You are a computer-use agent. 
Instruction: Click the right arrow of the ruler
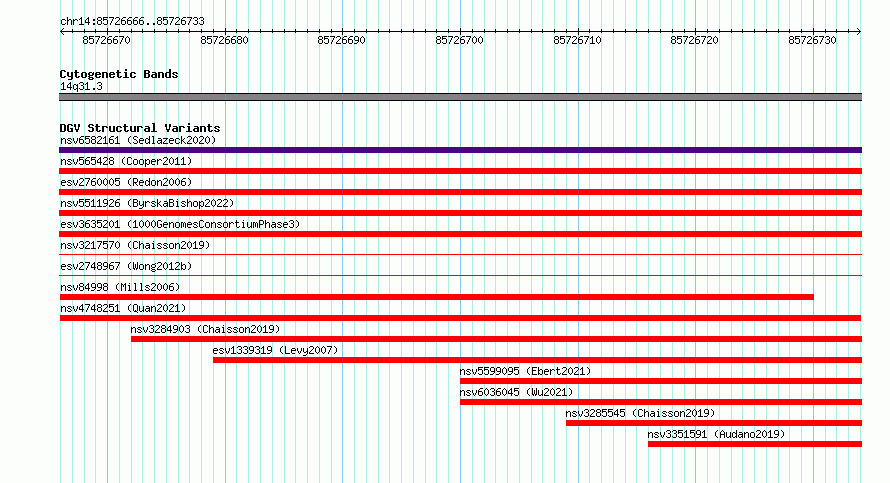pyautogui.click(x=859, y=31)
